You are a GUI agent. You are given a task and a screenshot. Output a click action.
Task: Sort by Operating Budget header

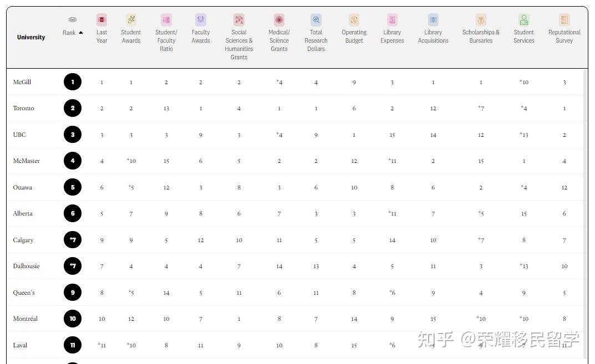coord(354,37)
